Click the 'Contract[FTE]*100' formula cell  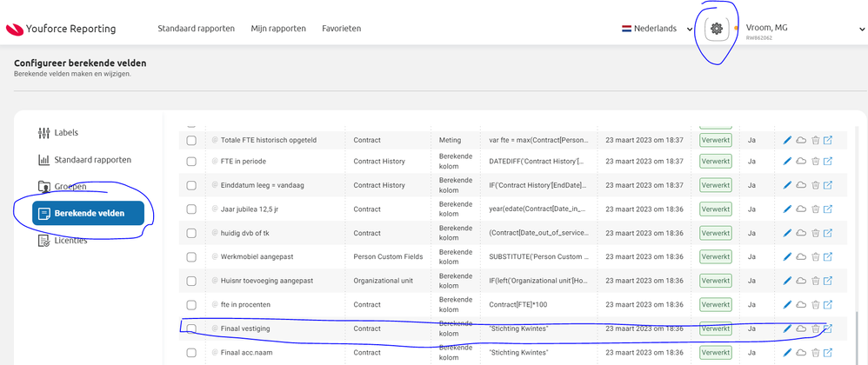click(518, 305)
